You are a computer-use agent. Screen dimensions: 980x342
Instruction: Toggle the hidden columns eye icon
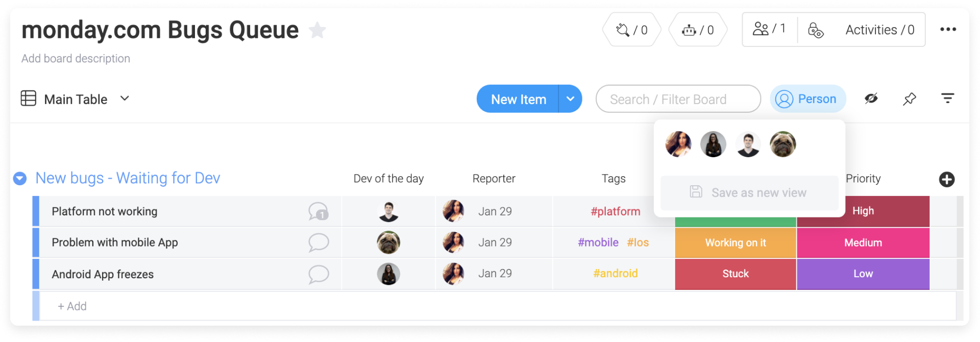pyautogui.click(x=871, y=99)
